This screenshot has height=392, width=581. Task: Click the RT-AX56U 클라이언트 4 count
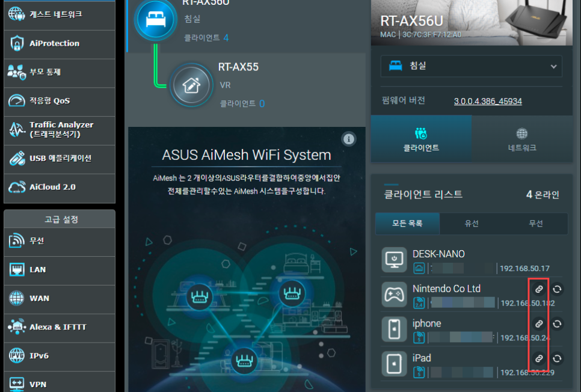coord(206,38)
